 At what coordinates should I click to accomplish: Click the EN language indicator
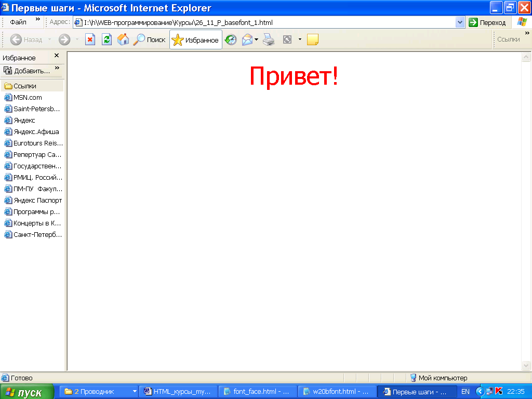click(x=465, y=392)
